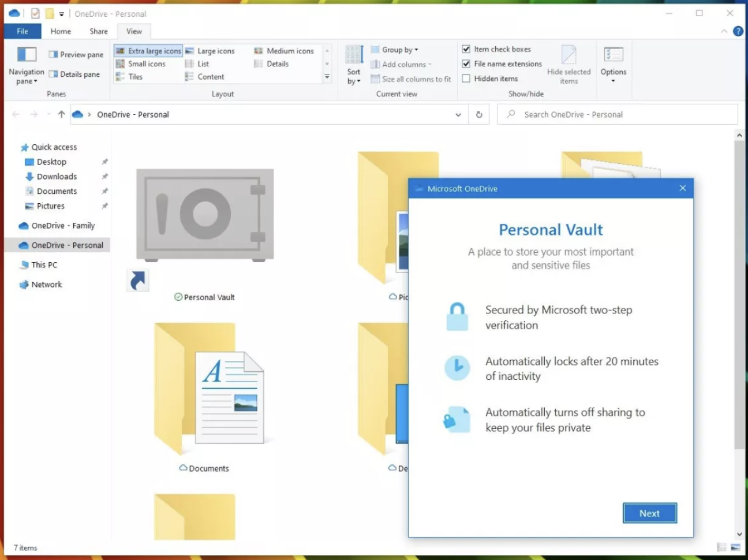Click the OneDrive - Personal address path
This screenshot has height=560, width=748.
pyautogui.click(x=133, y=114)
